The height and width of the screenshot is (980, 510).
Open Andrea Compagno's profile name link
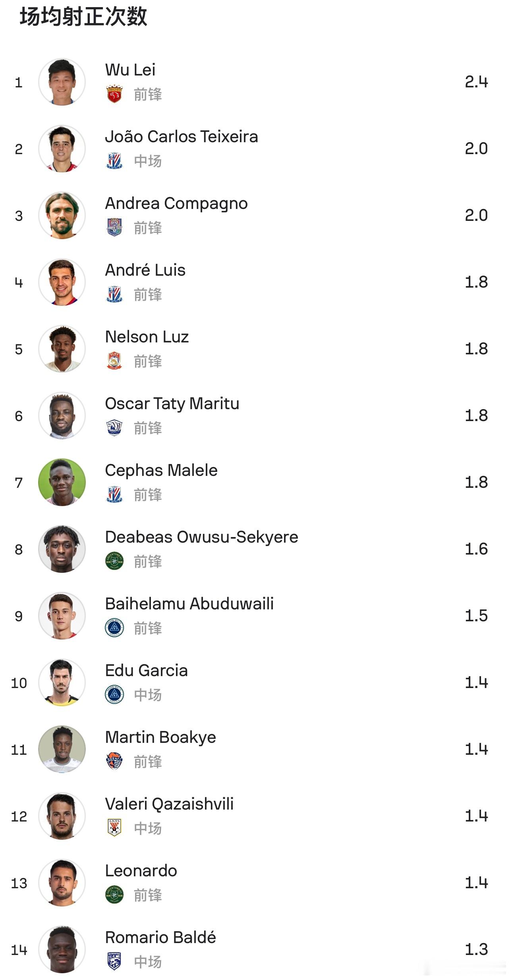176,204
